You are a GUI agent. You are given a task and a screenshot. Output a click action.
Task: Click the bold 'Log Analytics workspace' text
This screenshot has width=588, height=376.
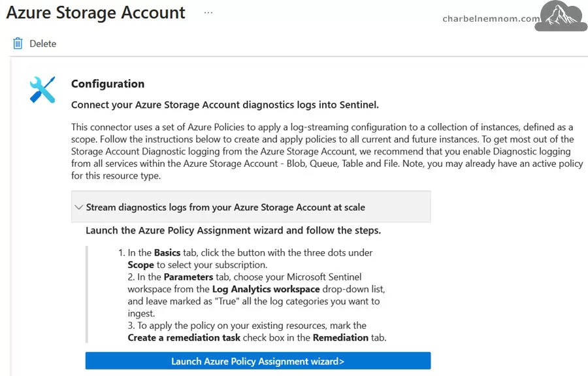pos(266,289)
